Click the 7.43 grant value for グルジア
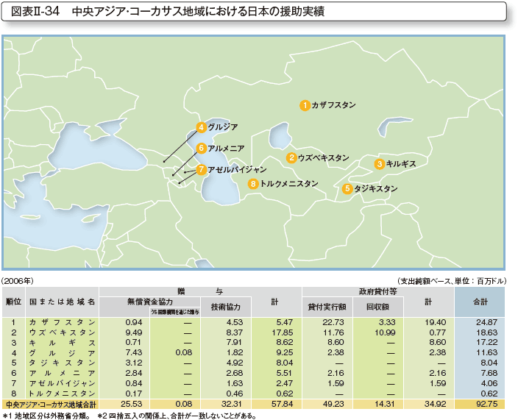Screen dimensions: 518x420 [134, 353]
